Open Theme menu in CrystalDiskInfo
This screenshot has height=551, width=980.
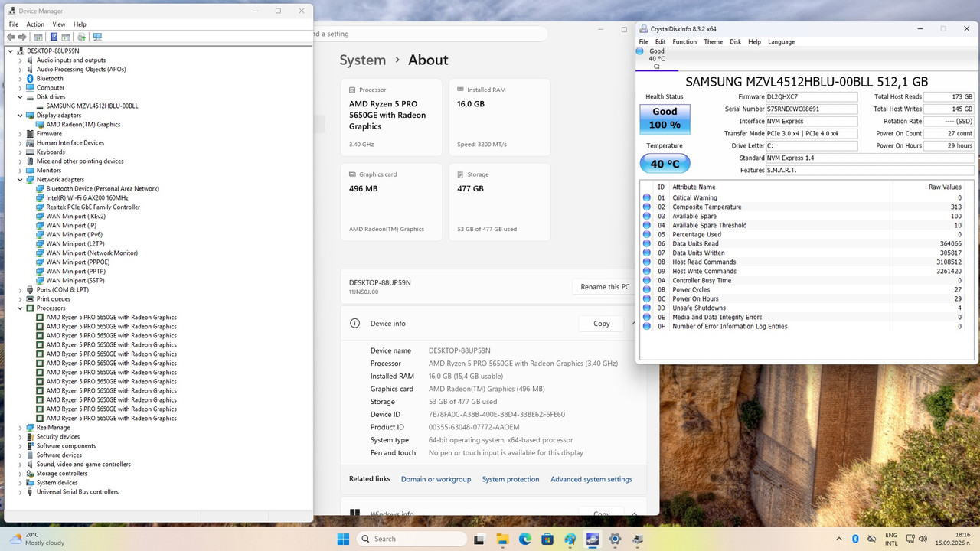(713, 42)
